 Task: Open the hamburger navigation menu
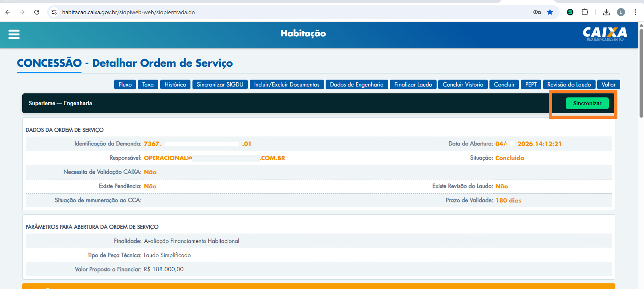(14, 34)
